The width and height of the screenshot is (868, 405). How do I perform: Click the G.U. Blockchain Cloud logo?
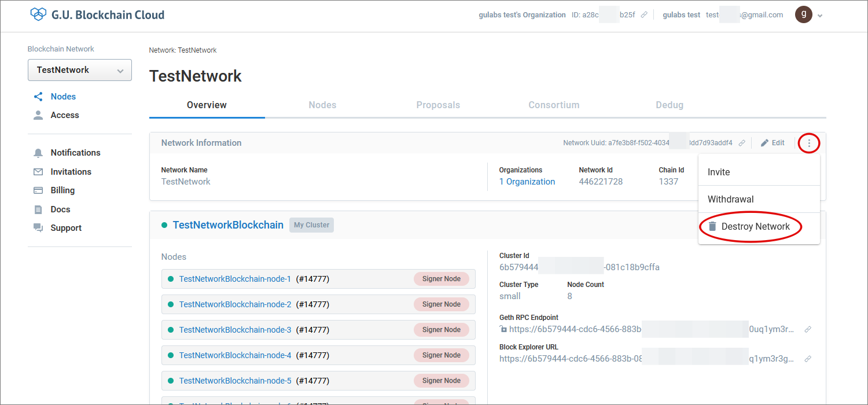(x=97, y=15)
